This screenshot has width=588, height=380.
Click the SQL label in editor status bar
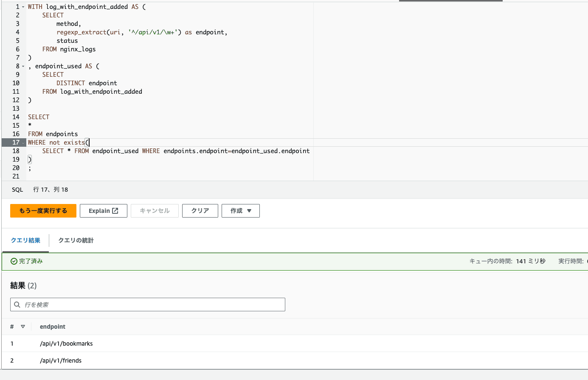[x=17, y=190]
